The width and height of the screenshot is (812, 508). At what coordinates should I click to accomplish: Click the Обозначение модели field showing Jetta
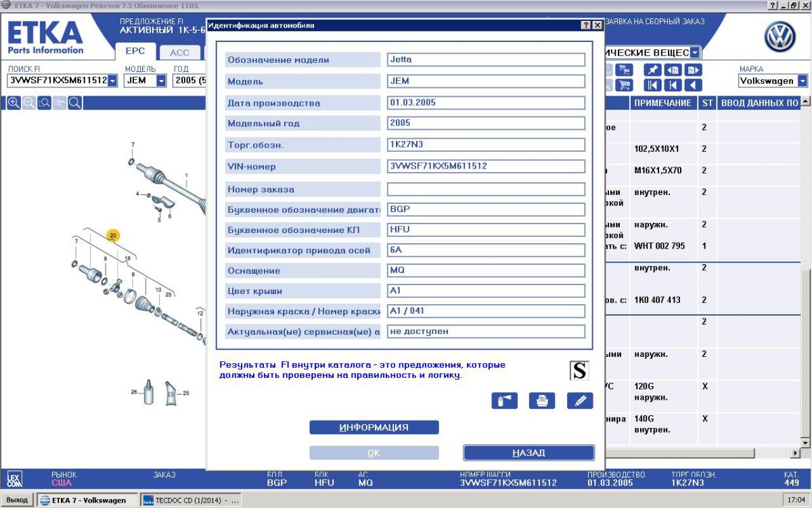[x=486, y=60]
